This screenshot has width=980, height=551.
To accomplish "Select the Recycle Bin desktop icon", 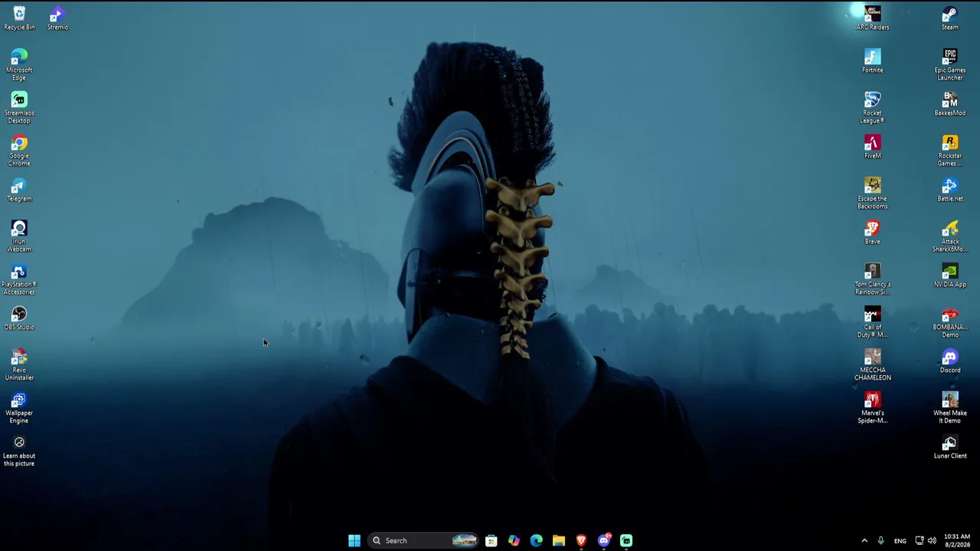I will tap(19, 18).
